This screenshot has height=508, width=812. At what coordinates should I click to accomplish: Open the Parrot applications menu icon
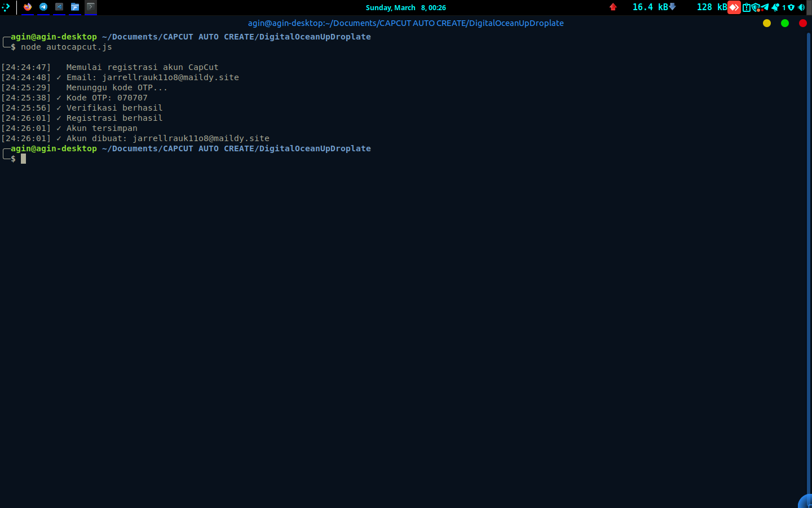(6, 7)
